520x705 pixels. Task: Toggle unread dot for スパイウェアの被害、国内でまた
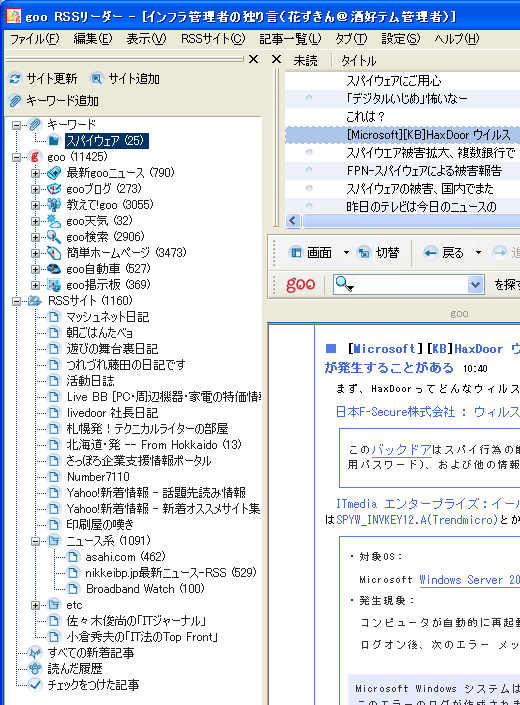309,188
